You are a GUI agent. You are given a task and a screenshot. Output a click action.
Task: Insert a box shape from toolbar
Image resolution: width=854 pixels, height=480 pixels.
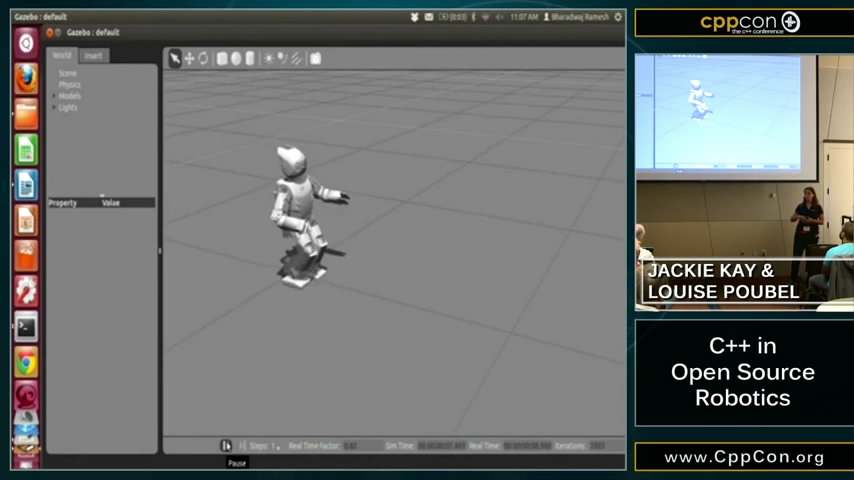(x=222, y=58)
